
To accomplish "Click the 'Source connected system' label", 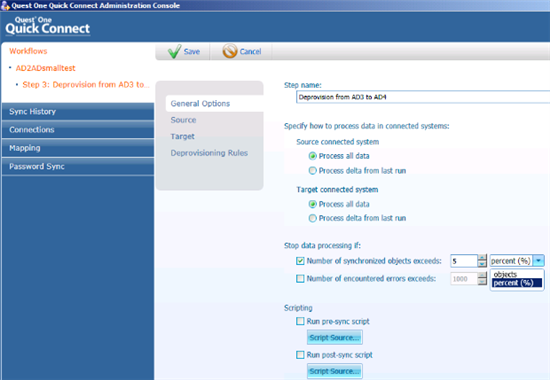I will tap(337, 142).
